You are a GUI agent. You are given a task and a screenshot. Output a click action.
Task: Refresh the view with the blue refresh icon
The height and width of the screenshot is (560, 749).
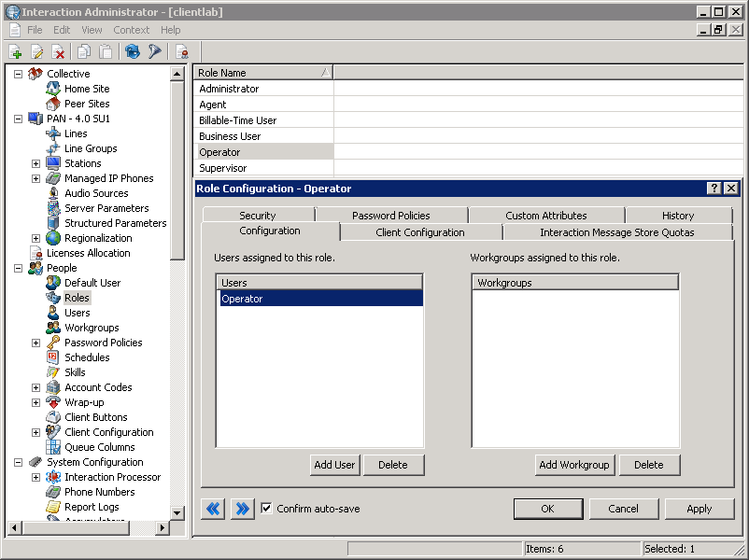131,51
